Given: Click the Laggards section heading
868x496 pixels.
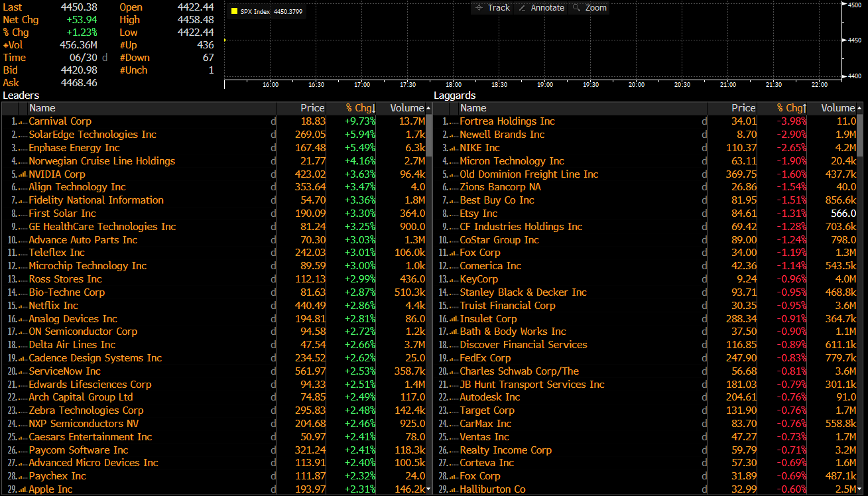Looking at the screenshot, I should [455, 95].
